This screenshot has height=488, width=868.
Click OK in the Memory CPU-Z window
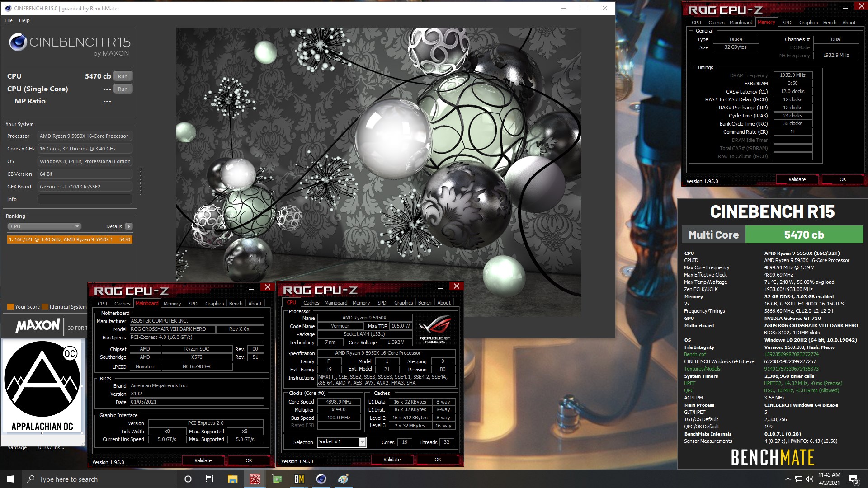coord(843,179)
